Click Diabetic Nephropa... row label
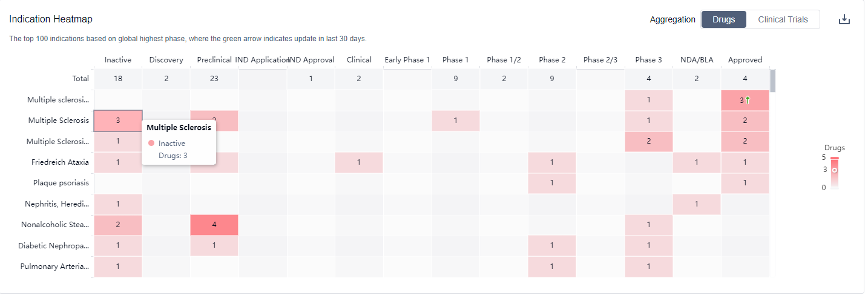The image size is (868, 298). 53,246
